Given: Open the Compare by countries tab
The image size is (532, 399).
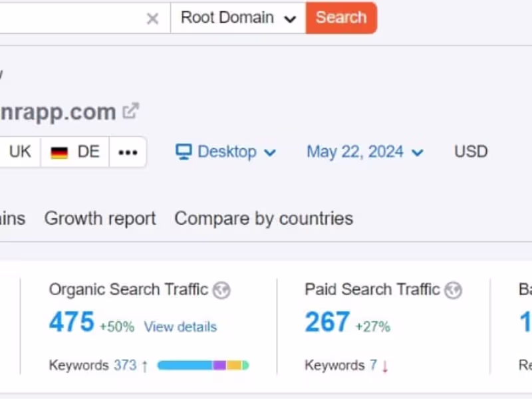Looking at the screenshot, I should click(x=263, y=218).
